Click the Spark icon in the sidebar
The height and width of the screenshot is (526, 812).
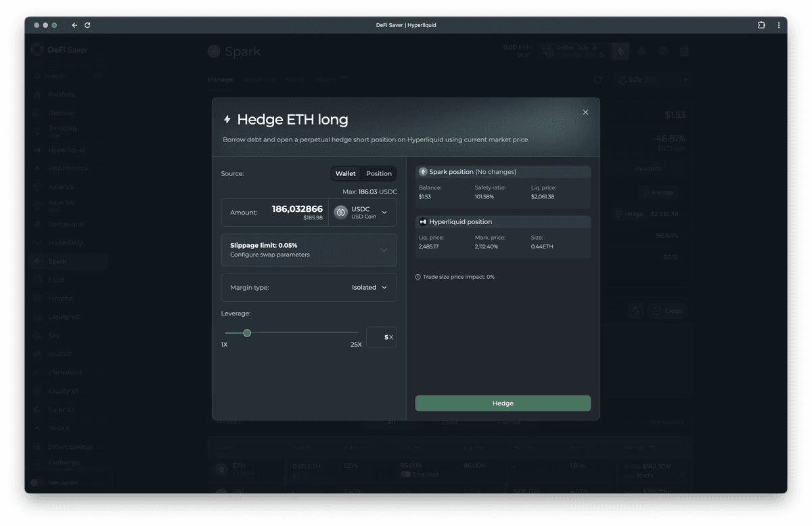[37, 261]
